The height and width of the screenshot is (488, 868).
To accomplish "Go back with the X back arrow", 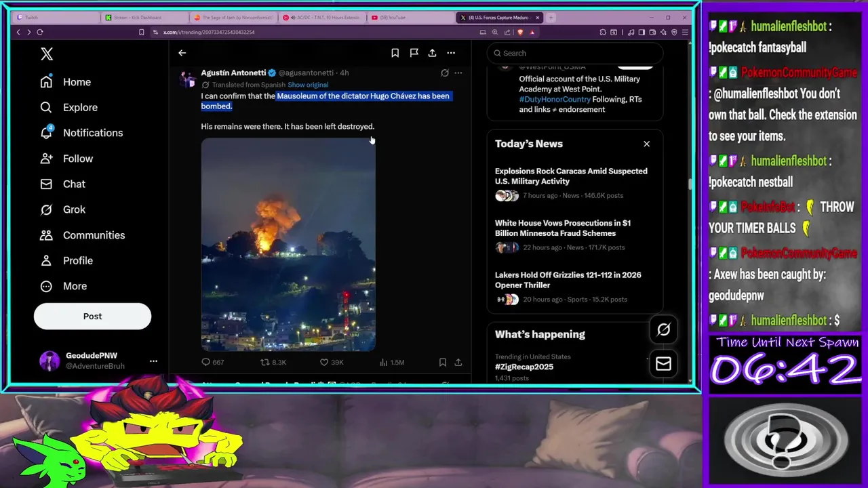I will 182,53.
